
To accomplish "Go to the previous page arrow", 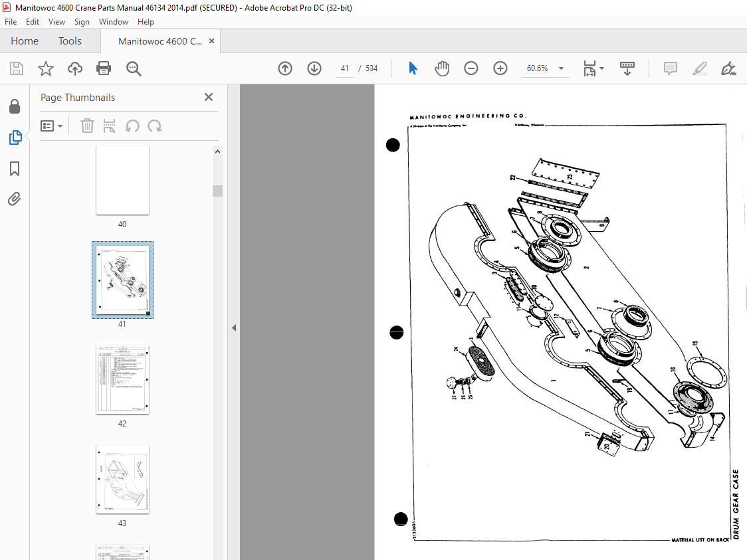I will [x=285, y=68].
